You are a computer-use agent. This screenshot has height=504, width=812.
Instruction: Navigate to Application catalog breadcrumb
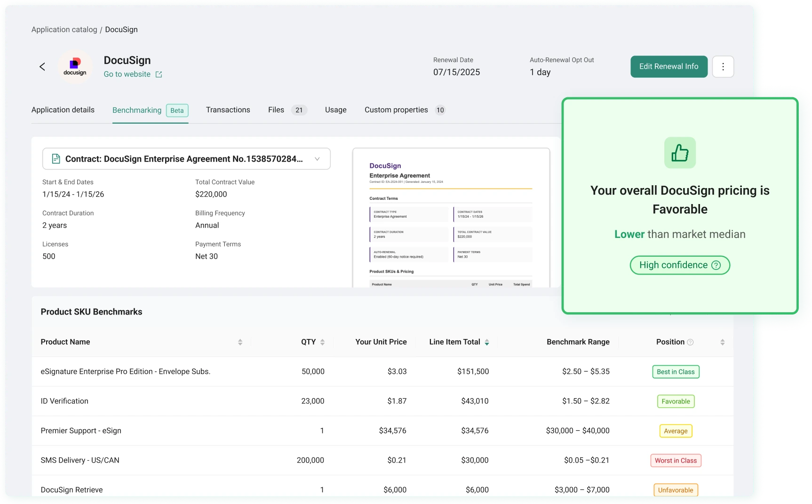64,30
